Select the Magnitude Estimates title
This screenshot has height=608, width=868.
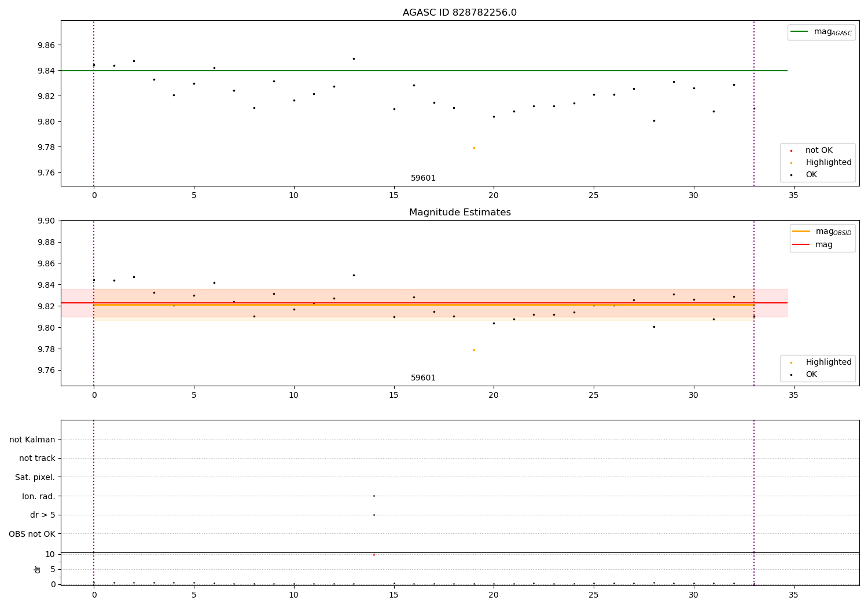coord(459,213)
